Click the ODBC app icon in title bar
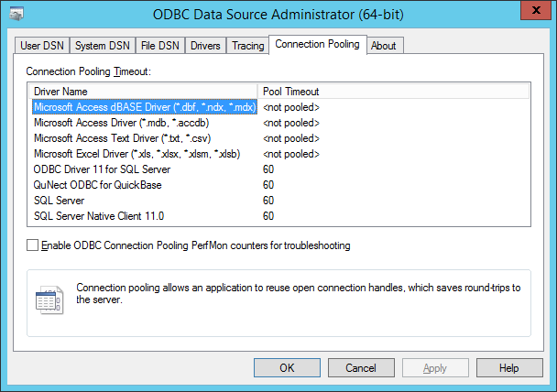557x392 pixels. tap(17, 13)
